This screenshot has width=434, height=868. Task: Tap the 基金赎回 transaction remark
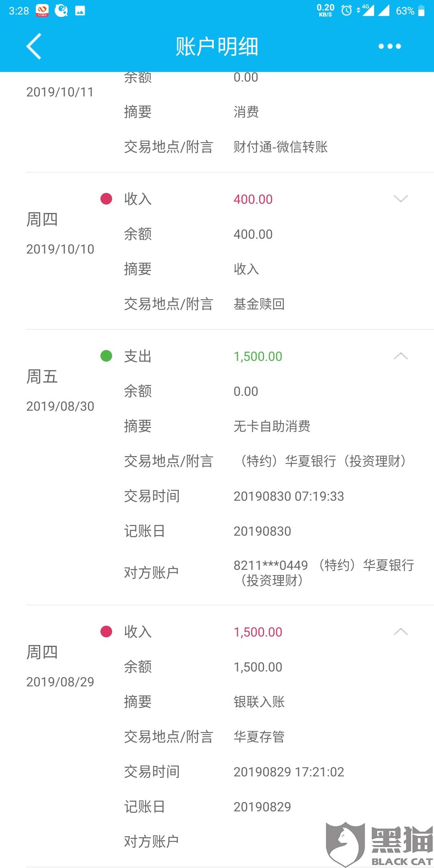(x=259, y=304)
